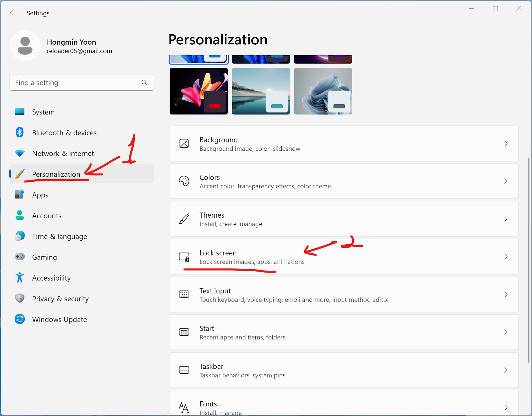Minimize the Settings window
This screenshot has width=532, height=416.
point(471,9)
